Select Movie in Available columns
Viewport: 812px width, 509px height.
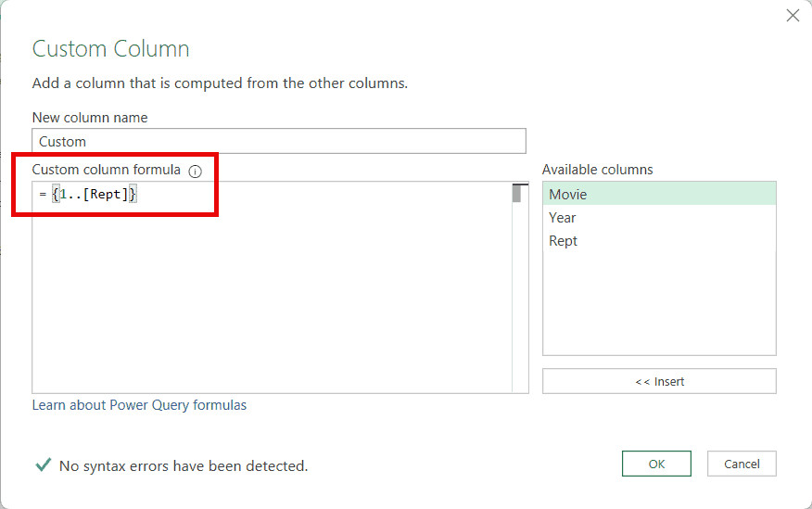567,195
